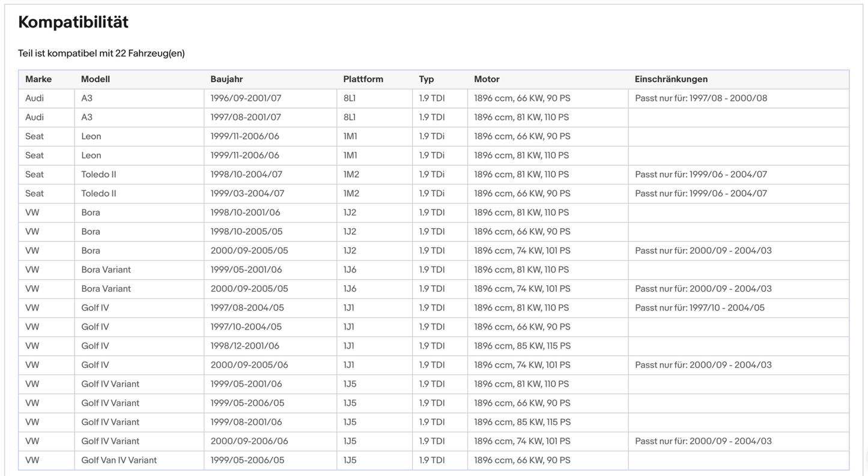Click the 'Modell' column header

[96, 79]
